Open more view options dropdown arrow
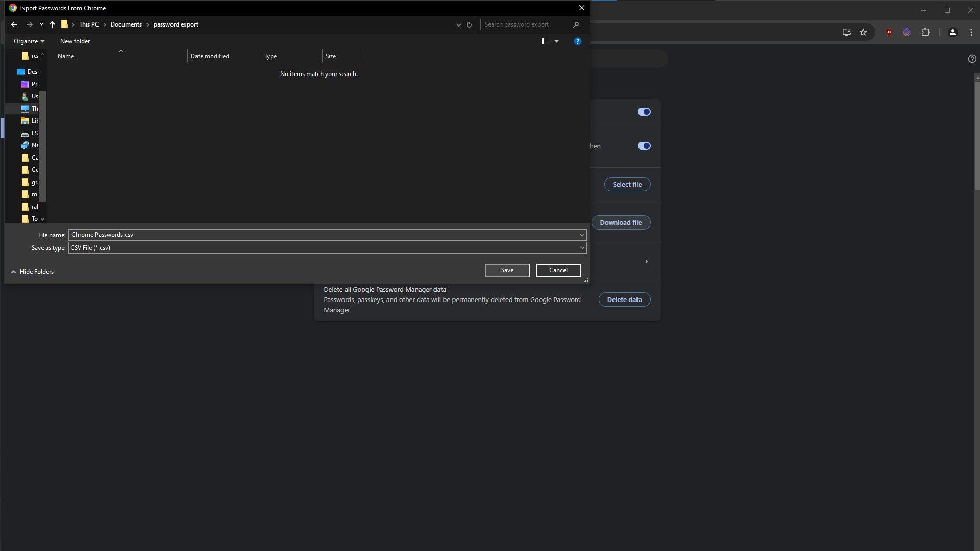Viewport: 980px width, 551px height. click(x=557, y=41)
